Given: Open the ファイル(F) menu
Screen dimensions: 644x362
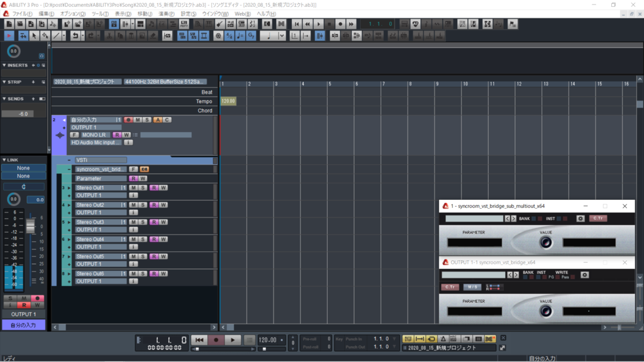Looking at the screenshot, I should coord(22,14).
